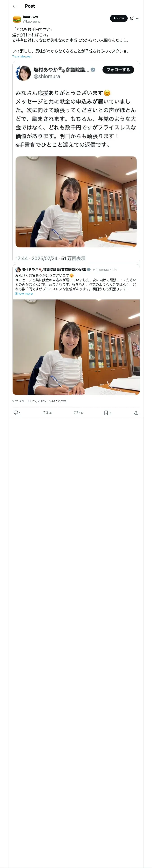The image size is (152, 868).
Task: Like the post with heart icon
Action: point(76,412)
